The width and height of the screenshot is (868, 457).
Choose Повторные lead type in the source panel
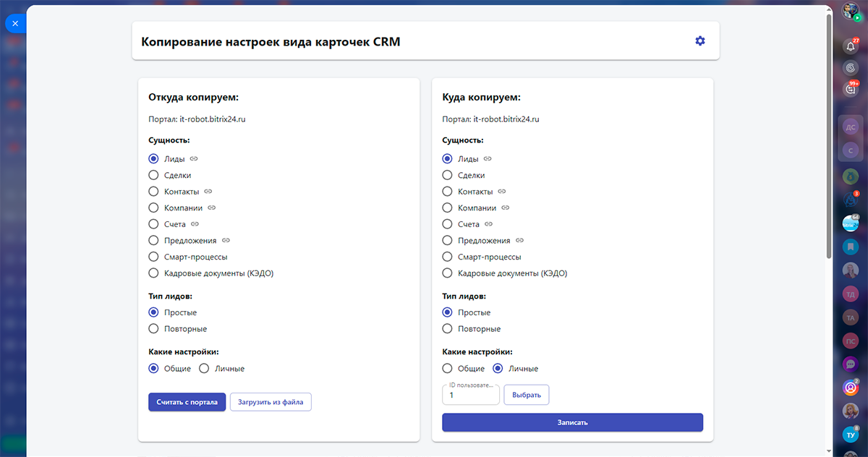[153, 329]
